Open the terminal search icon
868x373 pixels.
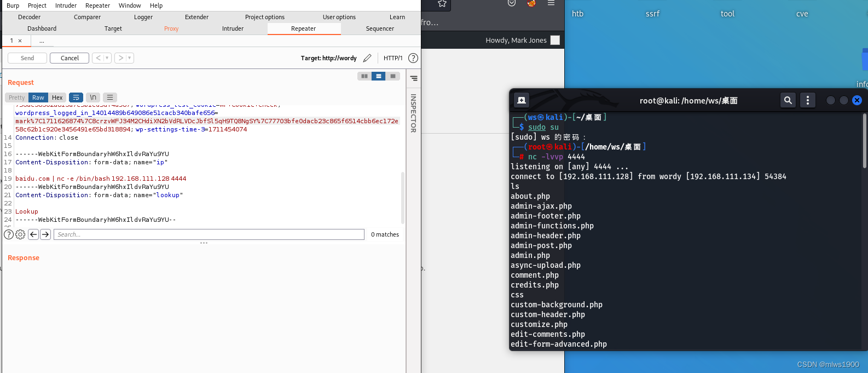point(788,100)
